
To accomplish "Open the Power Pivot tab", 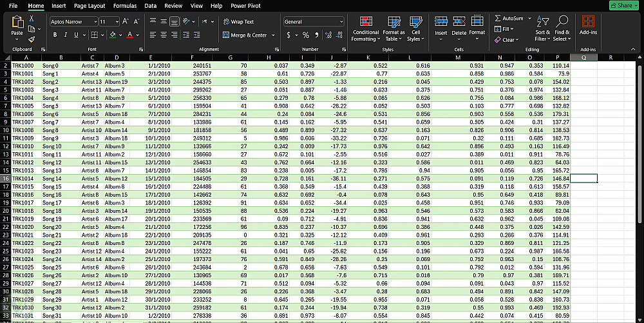I will (x=245, y=5).
